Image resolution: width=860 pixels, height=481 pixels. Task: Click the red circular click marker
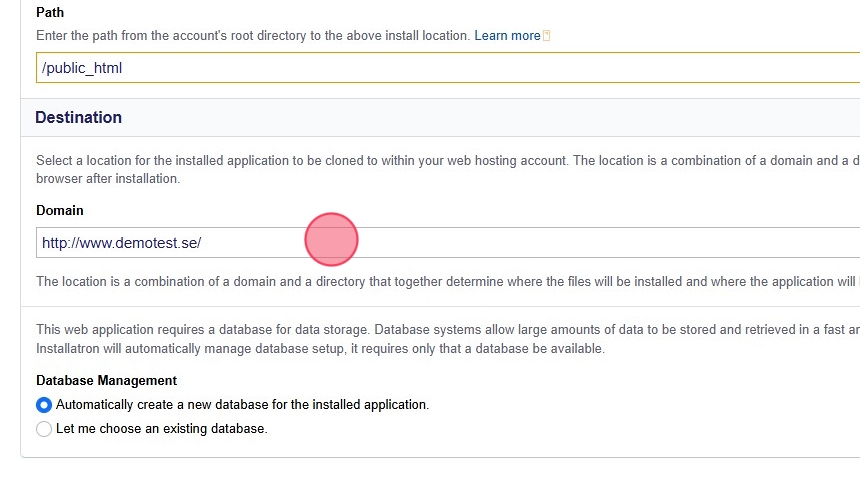[x=331, y=240]
